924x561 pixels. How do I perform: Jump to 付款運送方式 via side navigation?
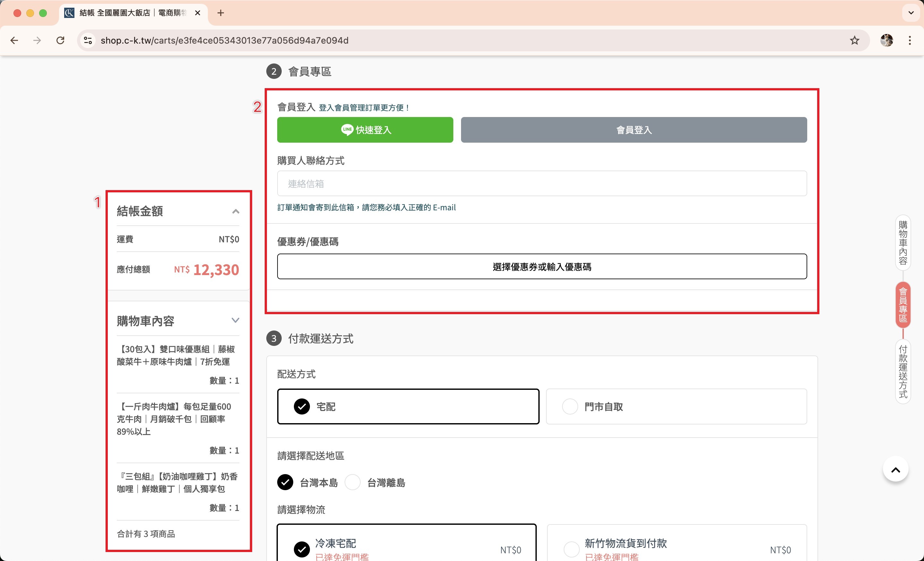903,372
